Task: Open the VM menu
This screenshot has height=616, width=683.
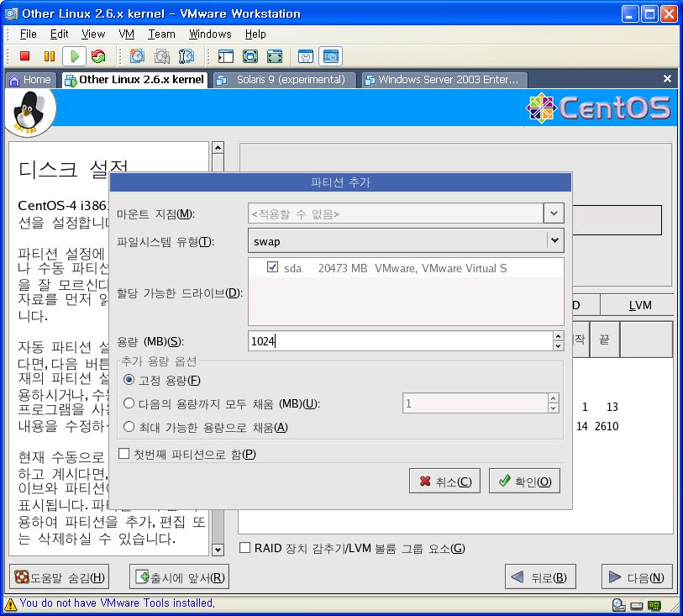Action: [126, 34]
